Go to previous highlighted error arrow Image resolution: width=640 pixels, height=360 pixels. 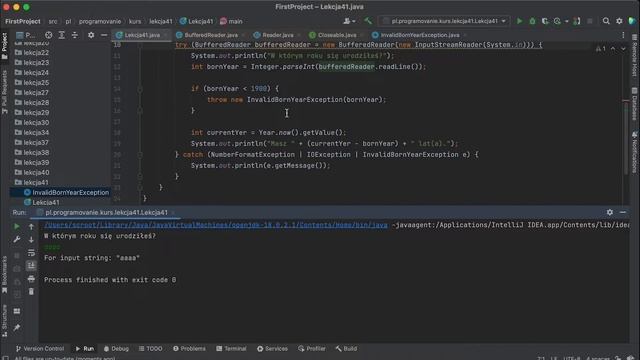(x=613, y=49)
